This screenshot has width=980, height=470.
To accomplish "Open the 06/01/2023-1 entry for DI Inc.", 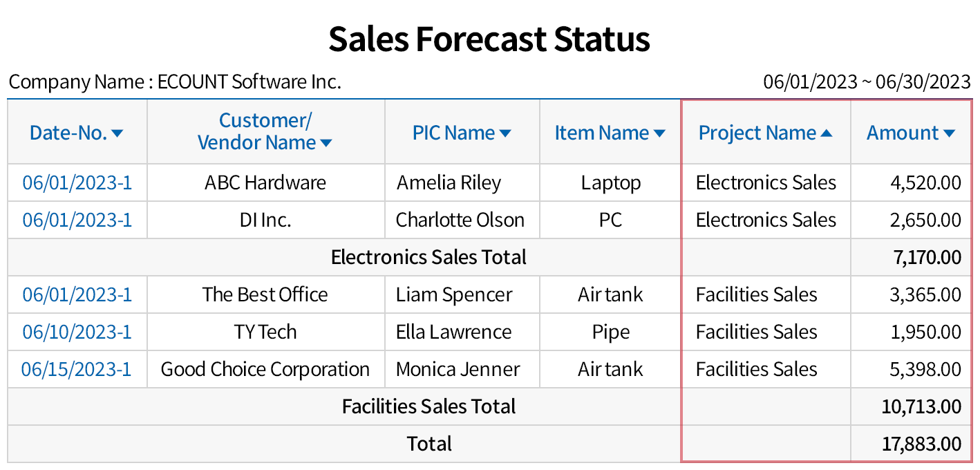I will tap(77, 220).
